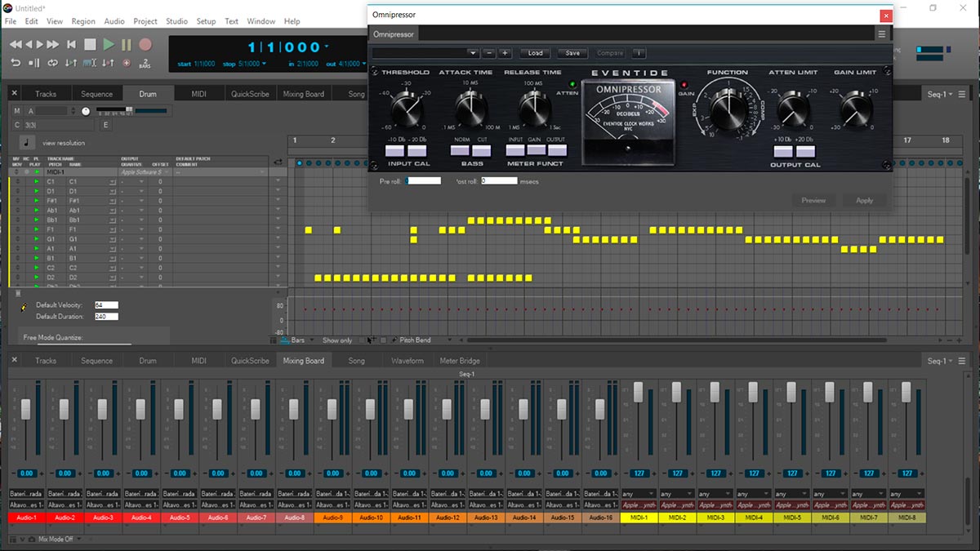The height and width of the screenshot is (551, 980).
Task: Open Meter Bridge tab in lower window
Action: pos(460,361)
